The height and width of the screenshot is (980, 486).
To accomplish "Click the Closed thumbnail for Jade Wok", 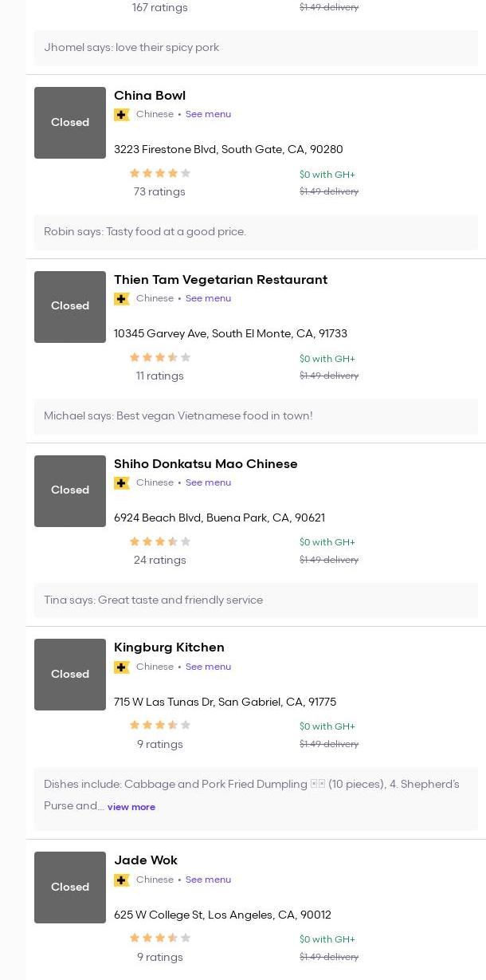I will point(70,888).
